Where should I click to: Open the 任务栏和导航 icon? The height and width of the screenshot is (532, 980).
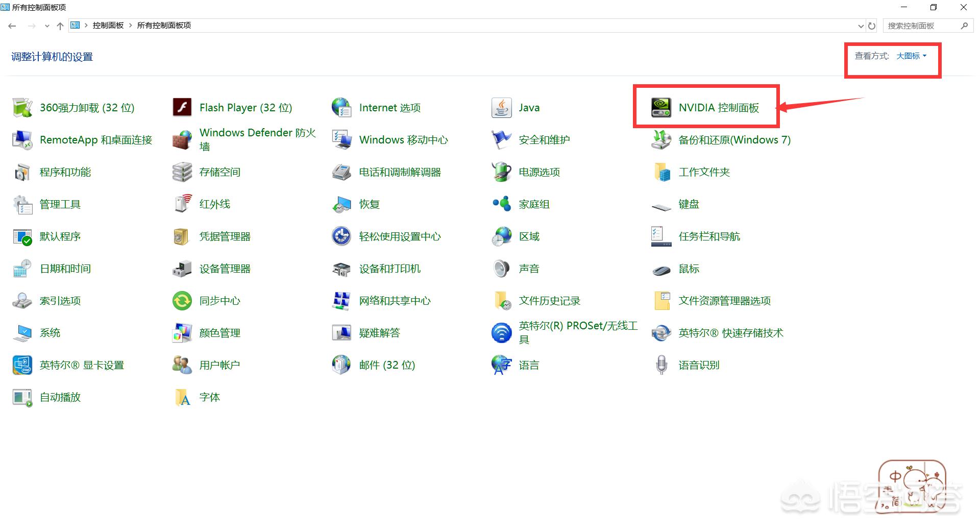pyautogui.click(x=661, y=236)
